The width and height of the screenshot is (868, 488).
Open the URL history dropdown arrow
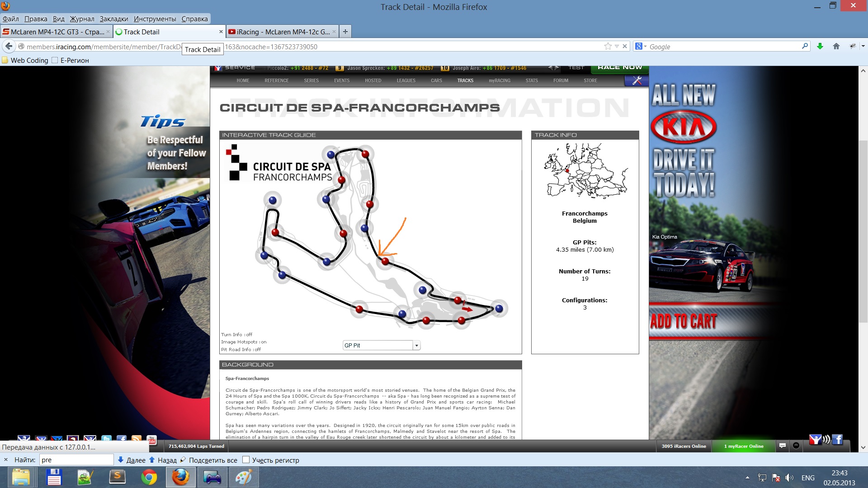(x=617, y=47)
